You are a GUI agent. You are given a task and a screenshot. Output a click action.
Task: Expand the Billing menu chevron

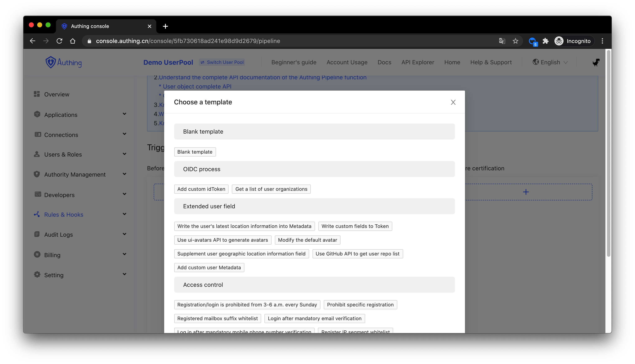click(x=124, y=254)
